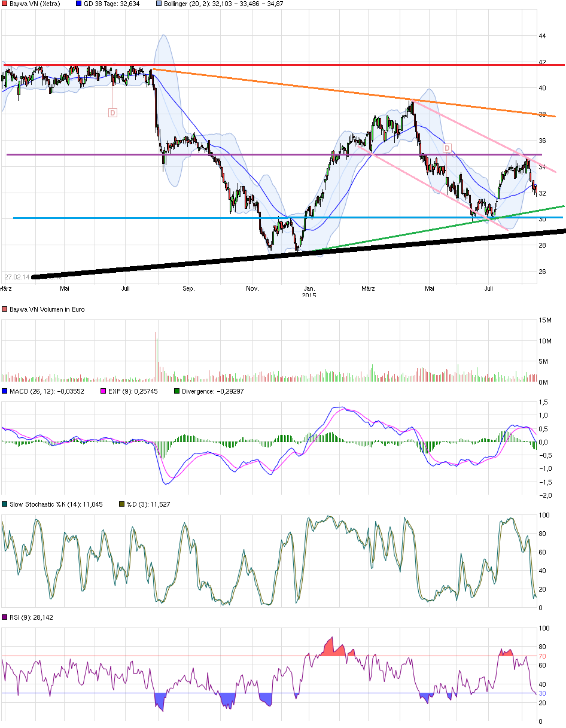
Task: Select the red Baywa VN legend icon
Action: click(x=5, y=4)
